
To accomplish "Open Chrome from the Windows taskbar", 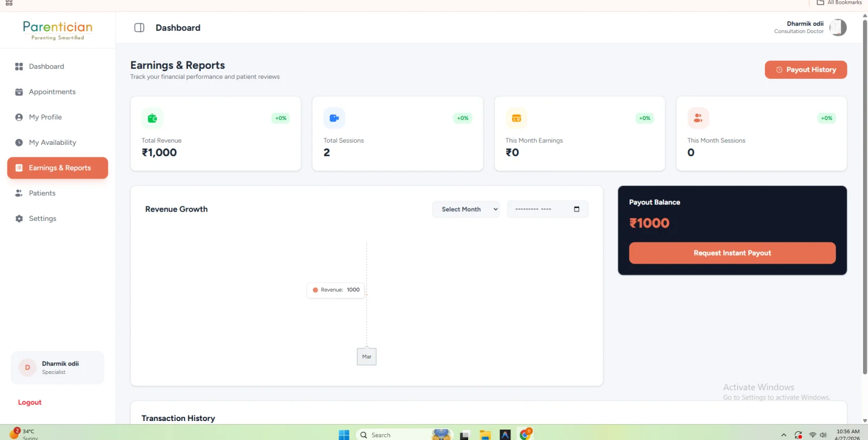I will pyautogui.click(x=525, y=434).
